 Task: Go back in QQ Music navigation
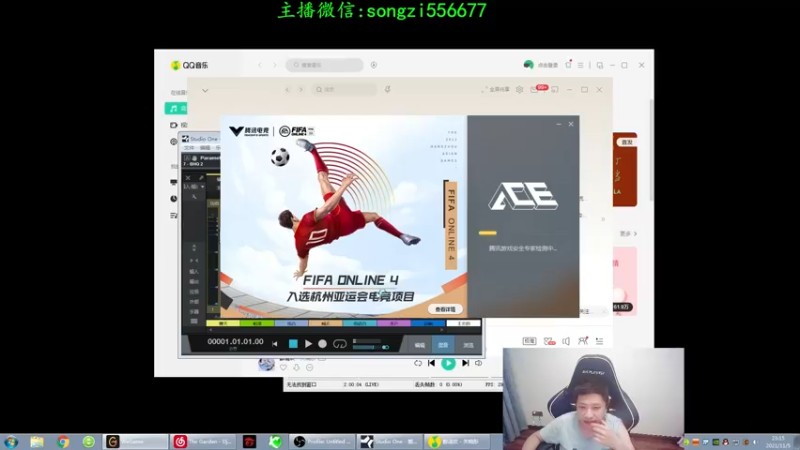pos(260,65)
